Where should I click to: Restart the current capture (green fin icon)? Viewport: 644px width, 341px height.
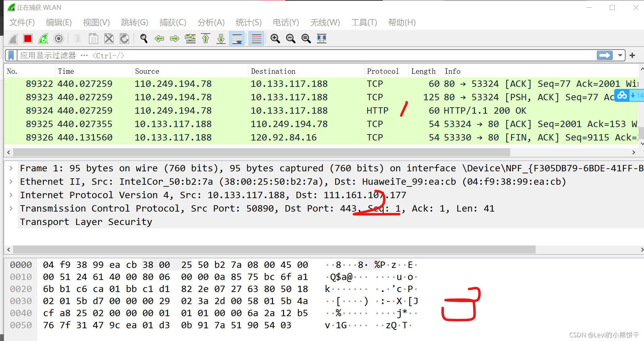(43, 39)
